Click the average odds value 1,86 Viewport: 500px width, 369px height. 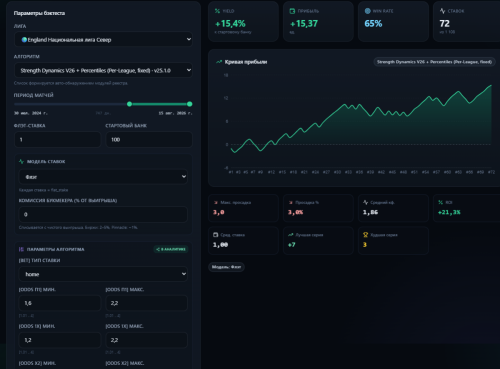[370, 212]
